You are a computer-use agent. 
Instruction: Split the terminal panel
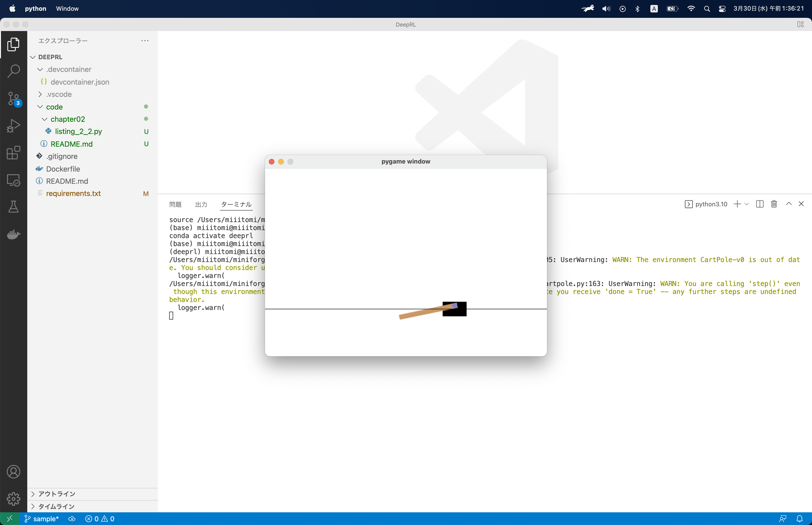click(760, 204)
